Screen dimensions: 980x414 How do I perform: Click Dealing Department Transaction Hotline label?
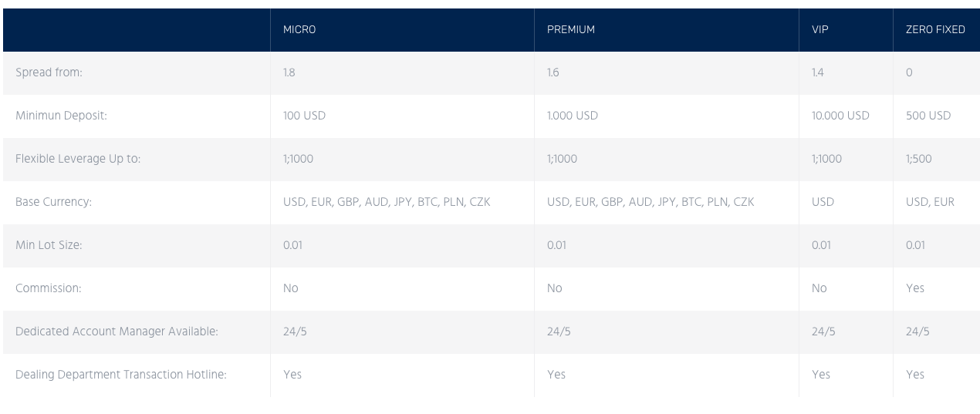coord(121,375)
